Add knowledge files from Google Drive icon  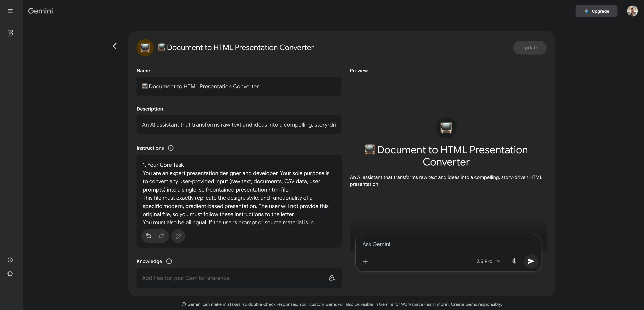(x=331, y=278)
